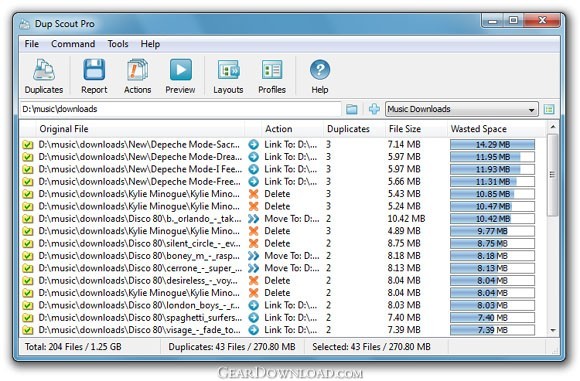Image resolution: width=580 pixels, height=381 pixels.
Task: Click 'Move To: D:...' action in b._orlando row
Action: (291, 219)
